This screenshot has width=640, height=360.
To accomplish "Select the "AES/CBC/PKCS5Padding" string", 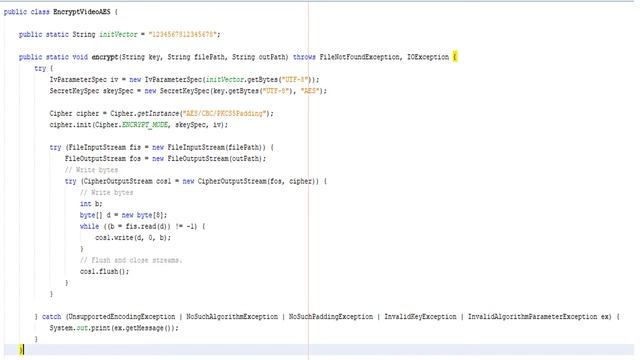I will coord(224,113).
